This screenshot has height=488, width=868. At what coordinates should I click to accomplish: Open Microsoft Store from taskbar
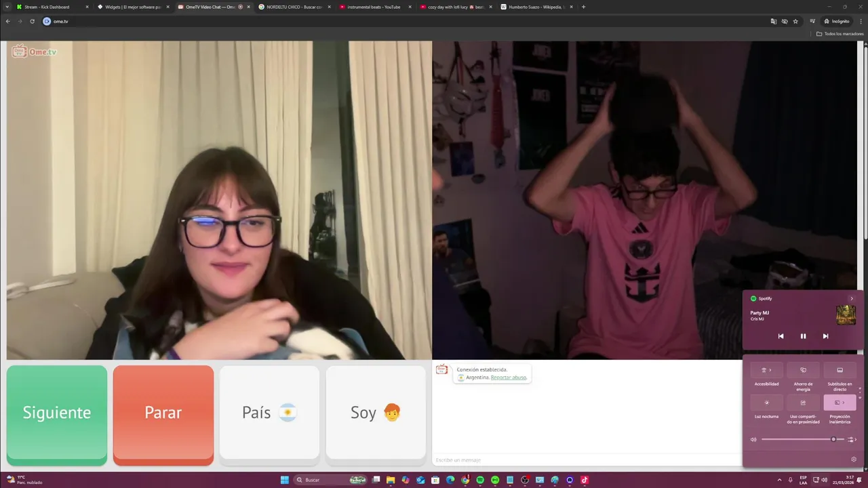pos(435,480)
